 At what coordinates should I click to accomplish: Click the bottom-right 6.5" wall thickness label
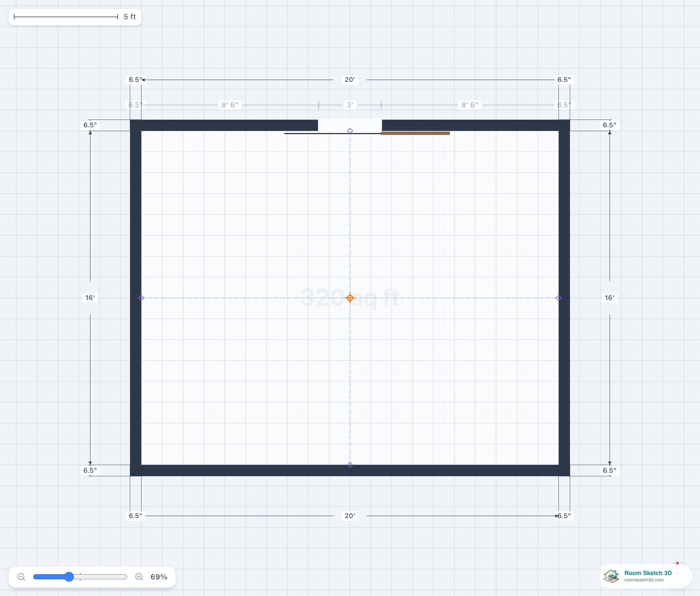point(564,516)
